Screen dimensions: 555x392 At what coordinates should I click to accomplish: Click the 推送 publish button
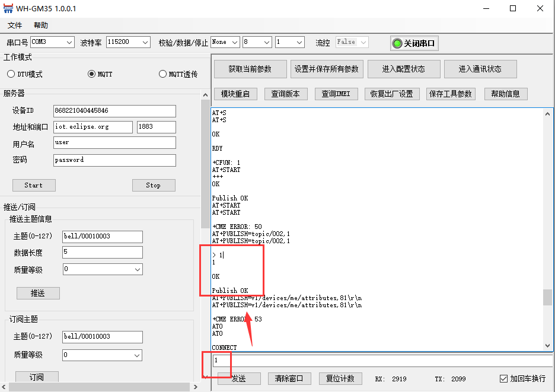tap(38, 293)
